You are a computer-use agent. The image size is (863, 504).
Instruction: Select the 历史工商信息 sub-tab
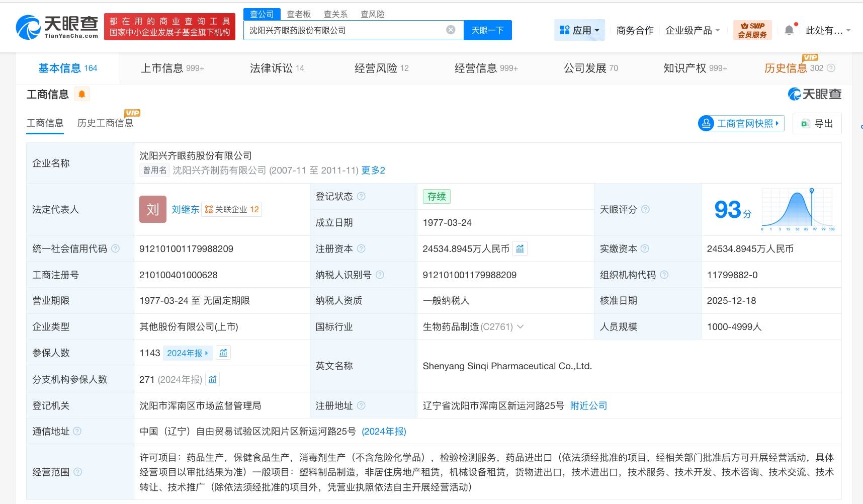[x=105, y=123]
